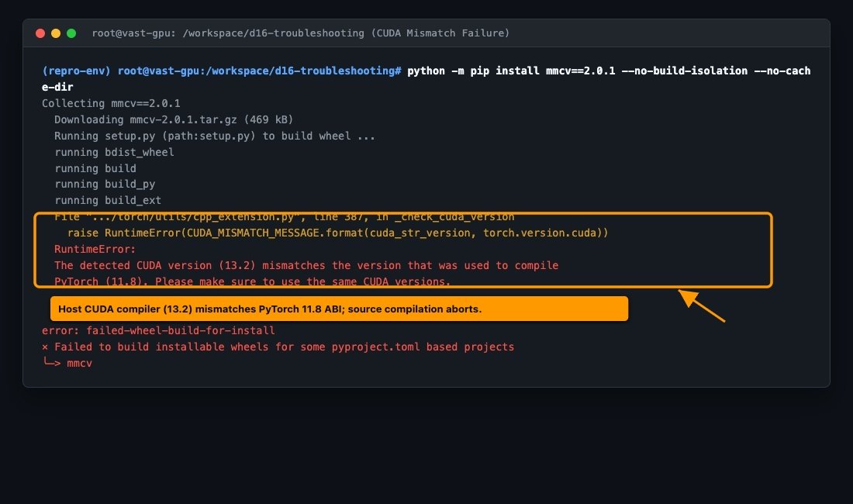The height and width of the screenshot is (504, 853).
Task: Click the 'raise RuntimeError(CUDA_MISMATCH_MESSAGE.format' traceback line
Action: point(337,233)
